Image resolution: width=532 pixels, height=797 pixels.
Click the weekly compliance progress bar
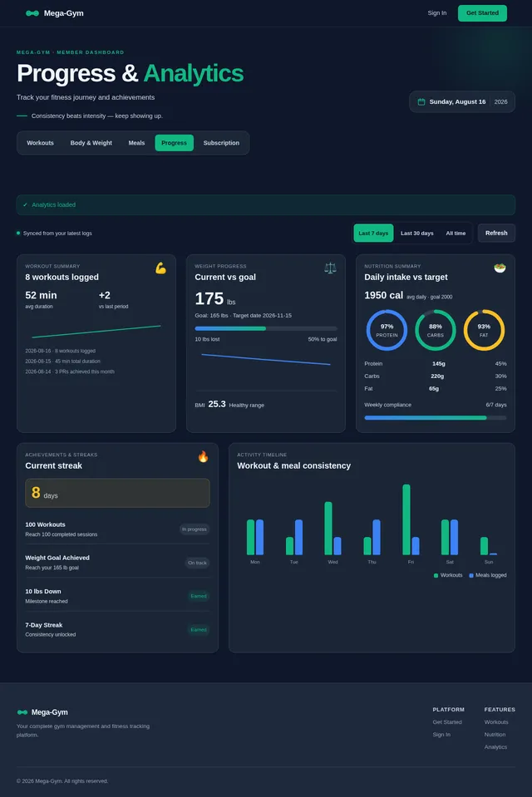[x=436, y=418]
